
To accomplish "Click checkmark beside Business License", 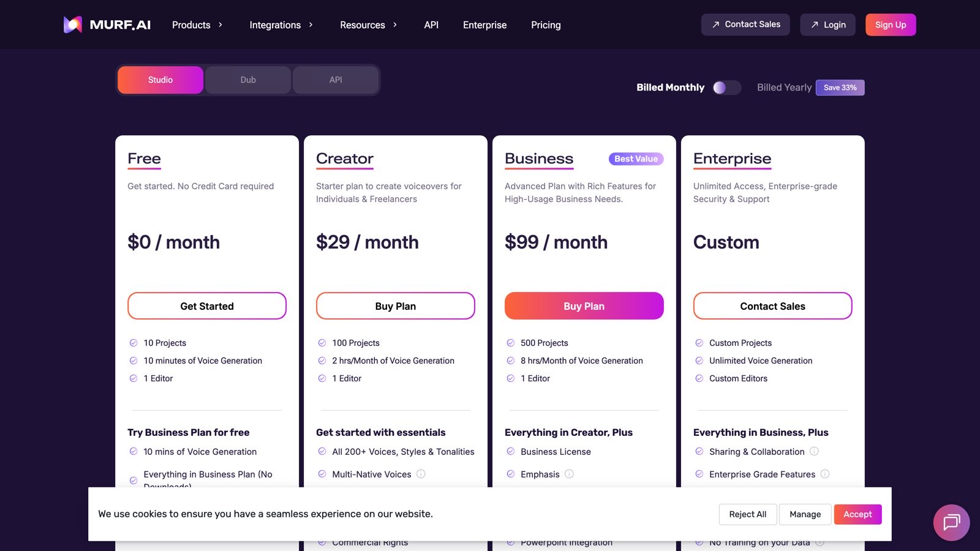I will (511, 451).
